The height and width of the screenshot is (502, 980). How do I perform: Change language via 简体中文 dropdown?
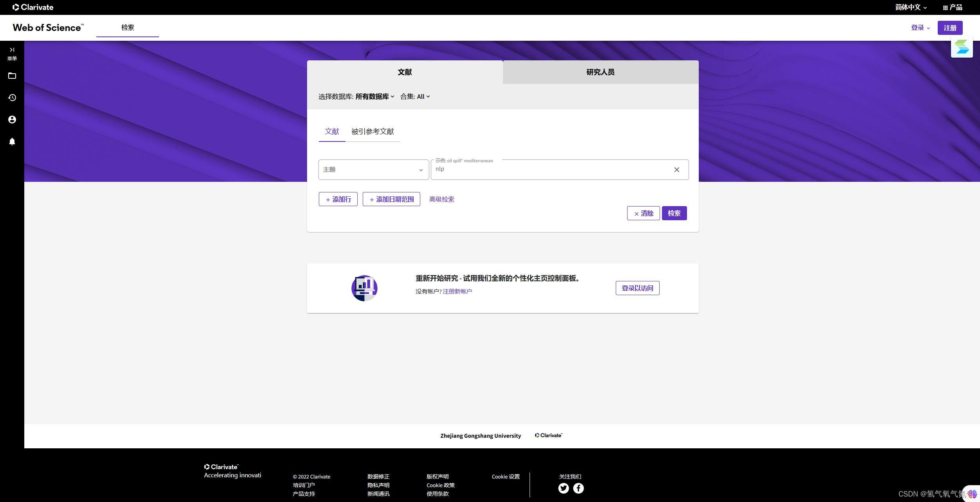pos(911,7)
